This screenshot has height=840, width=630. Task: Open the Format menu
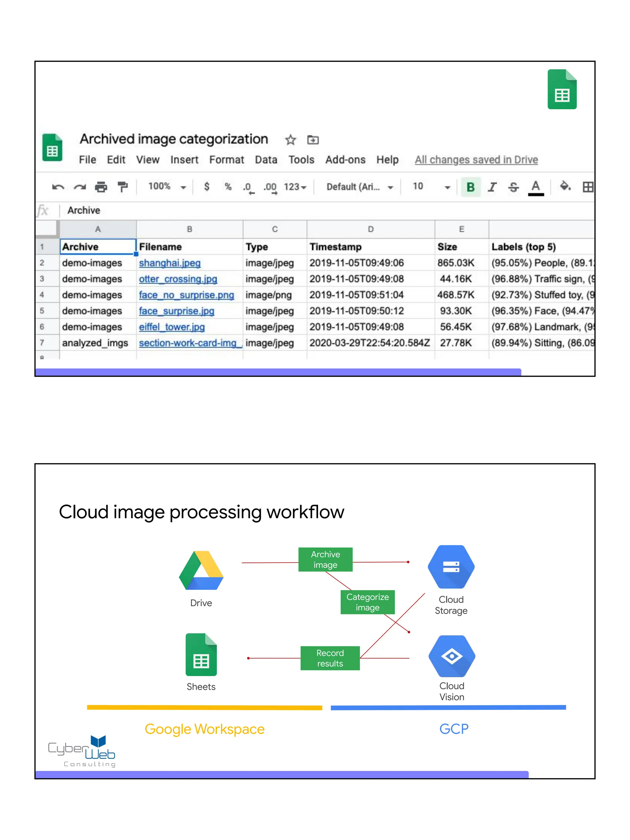[227, 160]
